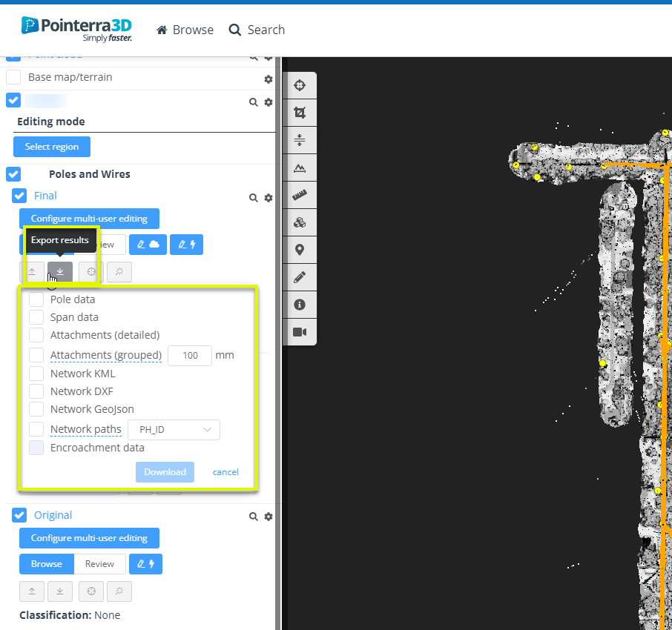Image resolution: width=672 pixels, height=630 pixels.
Task: Select the location pin marker tool
Action: [x=300, y=250]
